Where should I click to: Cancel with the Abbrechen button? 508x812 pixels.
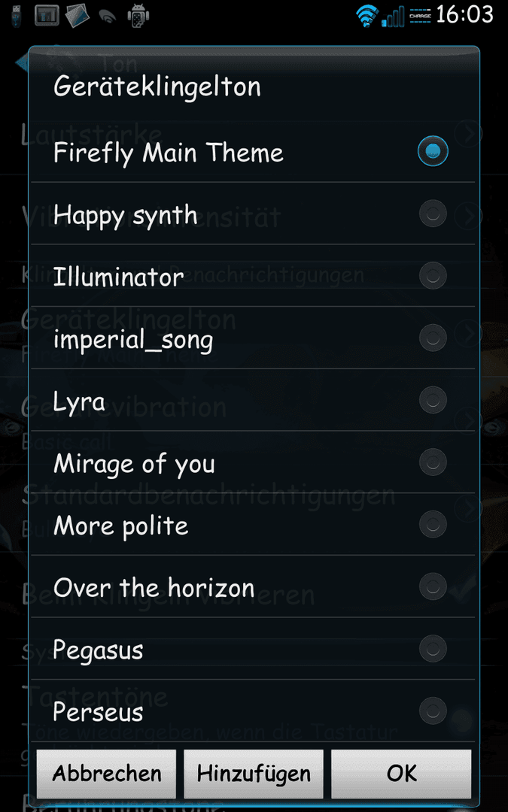[x=106, y=774]
